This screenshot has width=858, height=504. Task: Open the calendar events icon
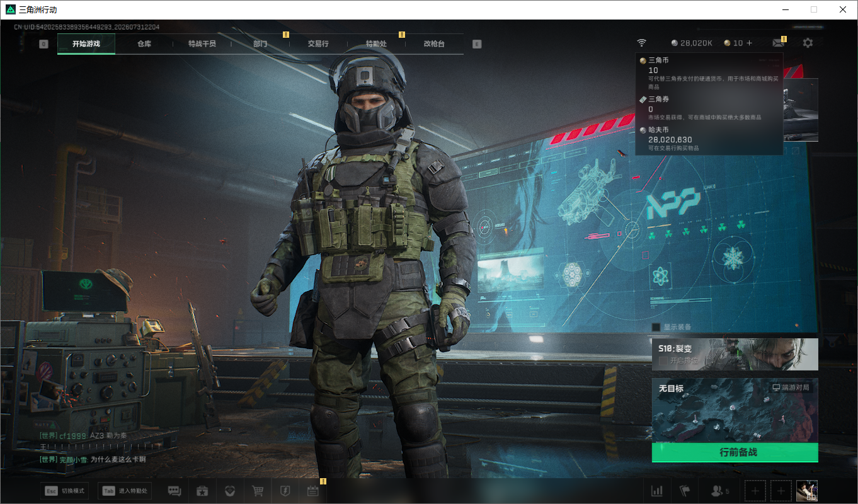(313, 491)
